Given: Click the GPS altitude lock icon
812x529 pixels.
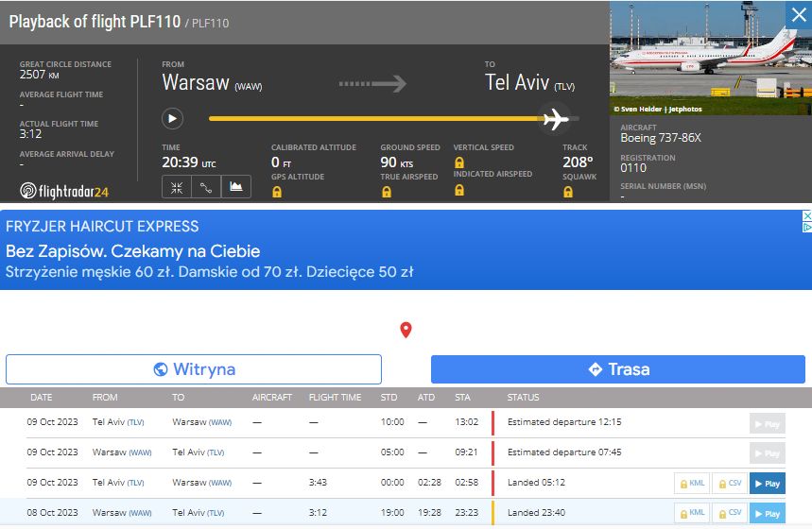Looking at the screenshot, I should [x=277, y=192].
